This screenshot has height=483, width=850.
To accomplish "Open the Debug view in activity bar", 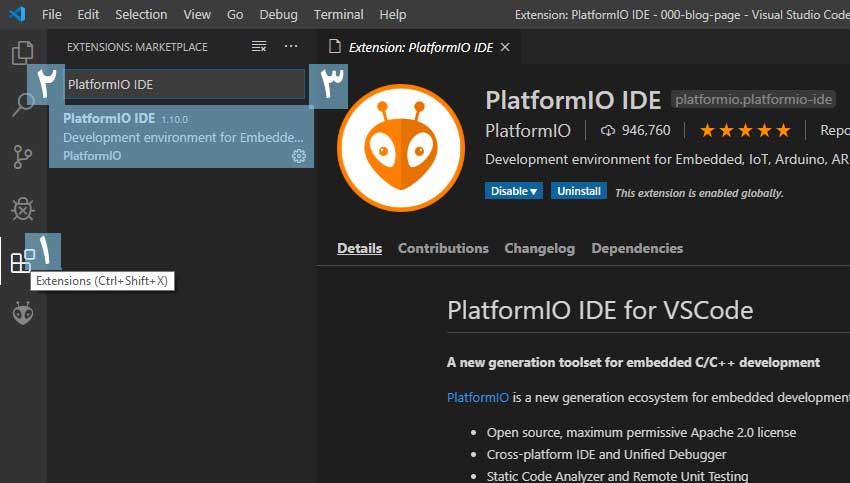I will point(22,209).
